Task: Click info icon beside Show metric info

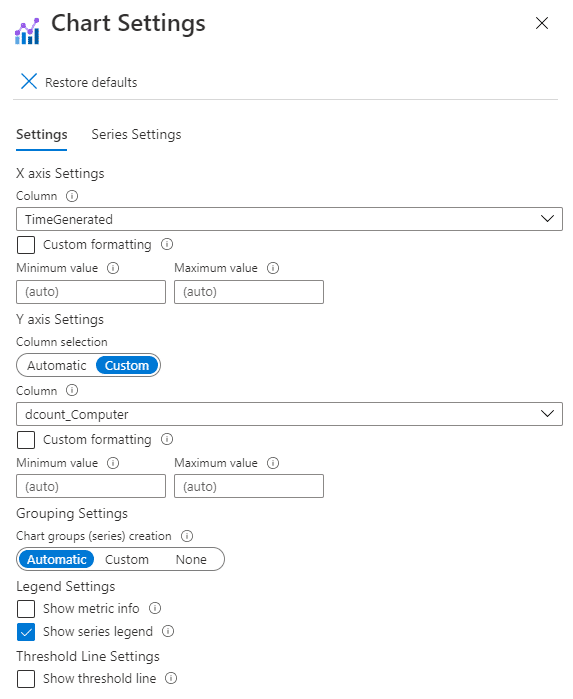Action: point(155,608)
